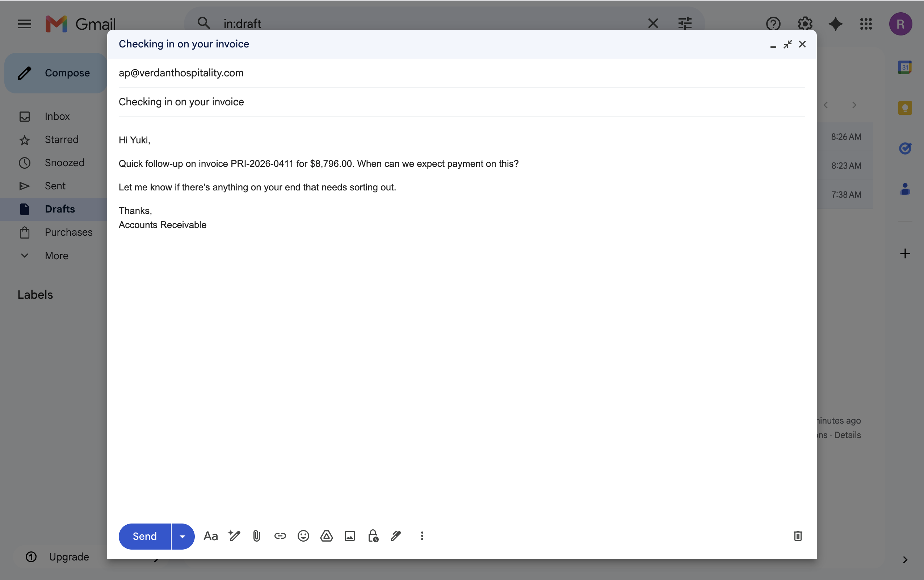Discard the draft with trash icon
This screenshot has height=580, width=924.
pyautogui.click(x=797, y=536)
